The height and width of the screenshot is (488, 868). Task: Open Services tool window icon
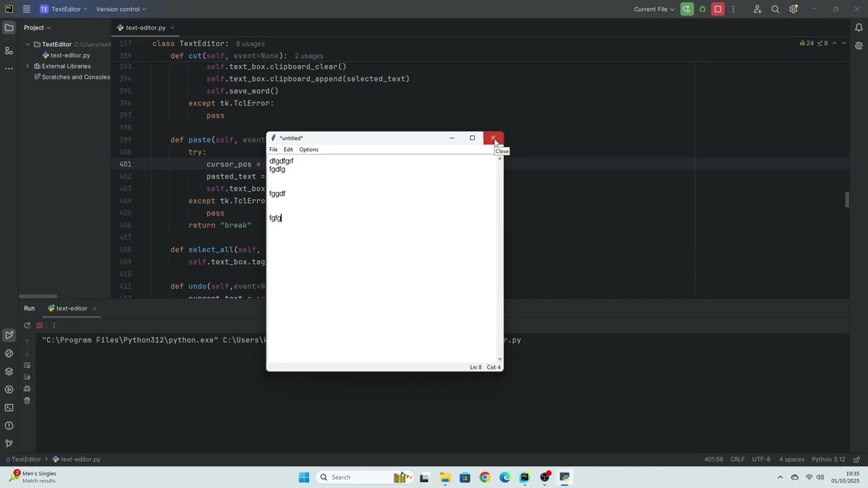(9, 390)
